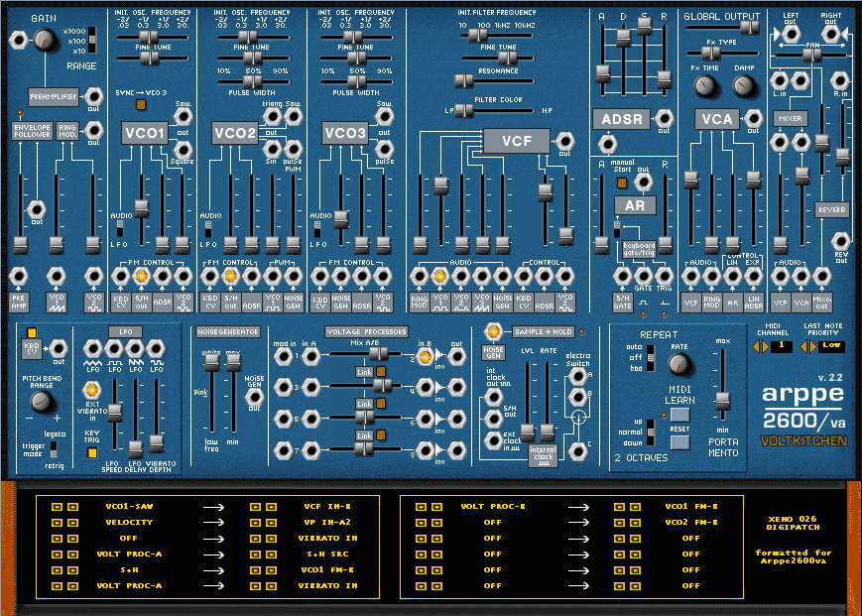Click the Noise Gen out jack
The height and width of the screenshot is (616, 862).
click(254, 396)
